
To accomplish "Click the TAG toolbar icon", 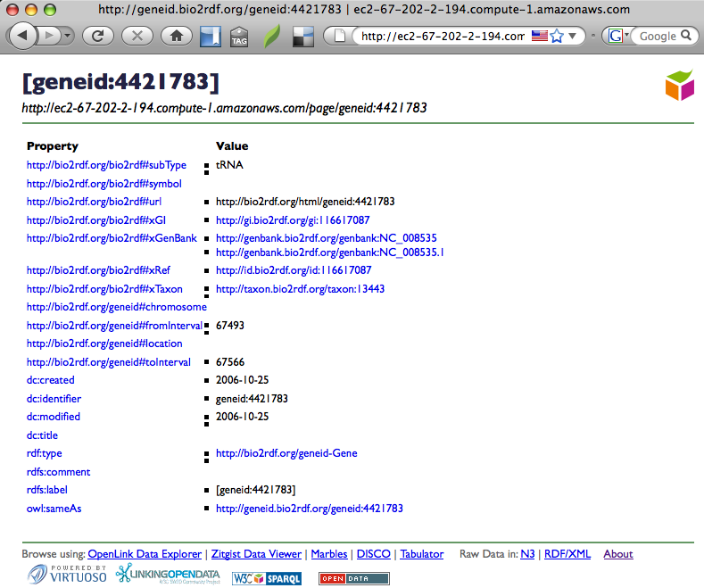I will pos(239,37).
